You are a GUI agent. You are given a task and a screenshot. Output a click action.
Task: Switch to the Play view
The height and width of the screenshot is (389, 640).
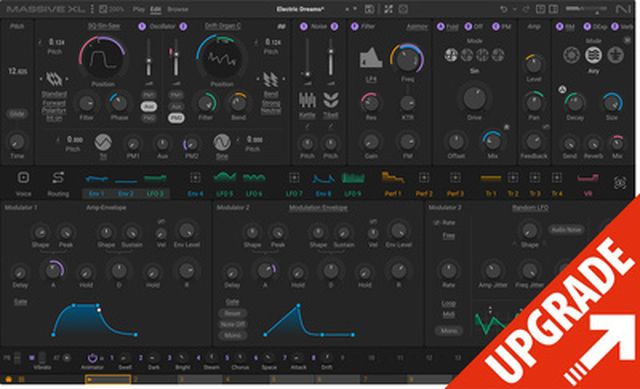point(139,9)
